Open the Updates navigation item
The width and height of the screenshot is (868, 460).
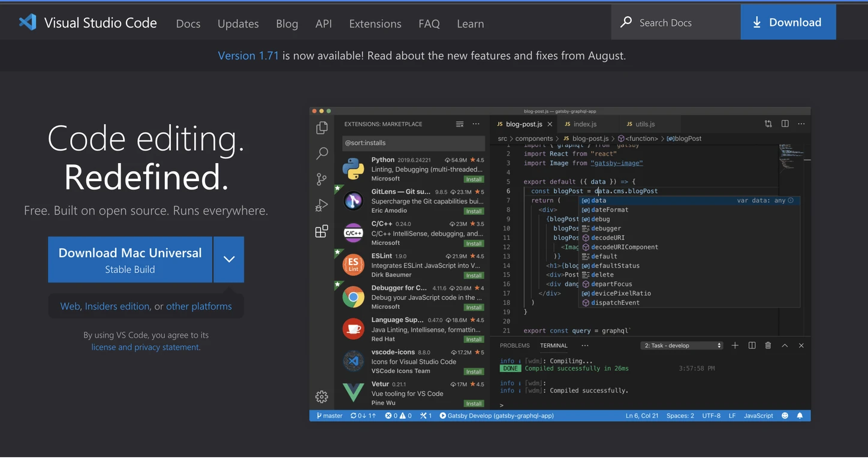tap(238, 23)
